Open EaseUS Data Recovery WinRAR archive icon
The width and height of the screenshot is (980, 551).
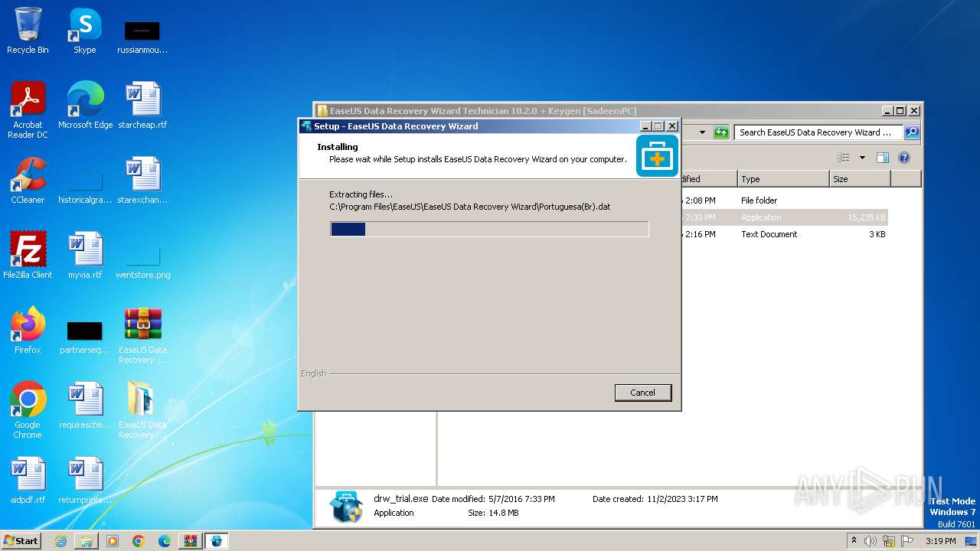(x=142, y=335)
